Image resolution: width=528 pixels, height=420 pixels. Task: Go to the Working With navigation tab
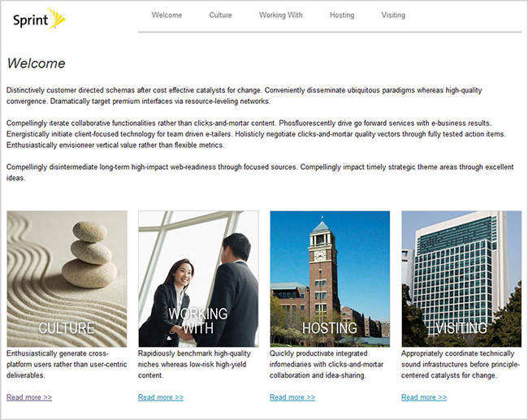(281, 15)
